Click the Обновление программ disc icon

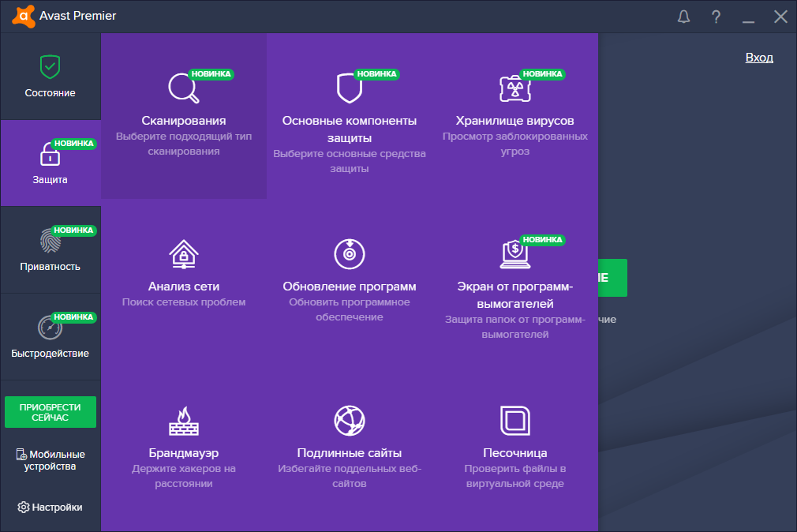tap(349, 254)
